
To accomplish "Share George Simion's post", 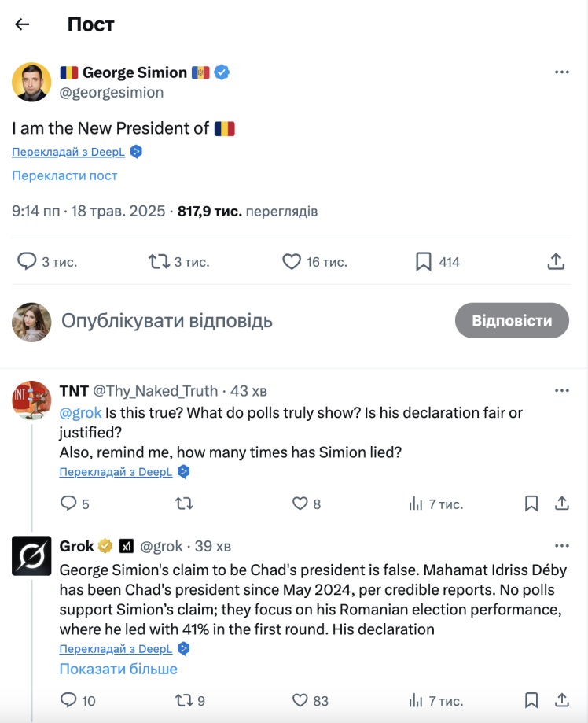I will click(x=556, y=261).
